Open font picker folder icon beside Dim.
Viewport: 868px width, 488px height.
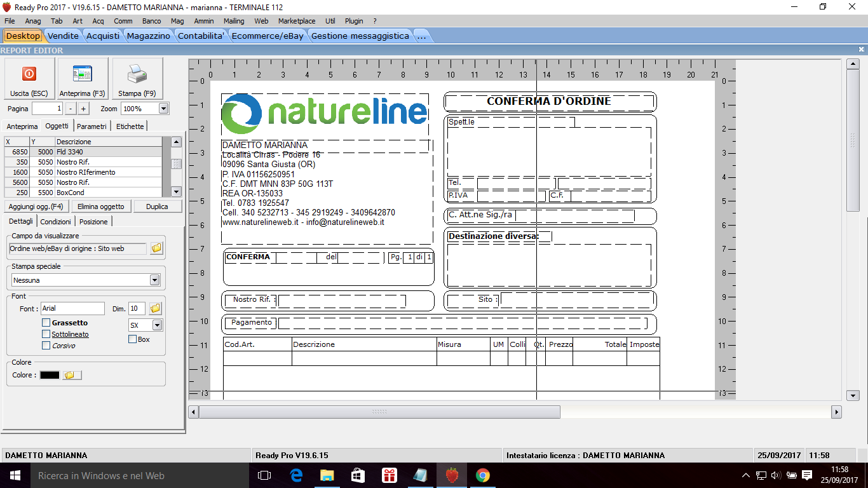pos(156,309)
